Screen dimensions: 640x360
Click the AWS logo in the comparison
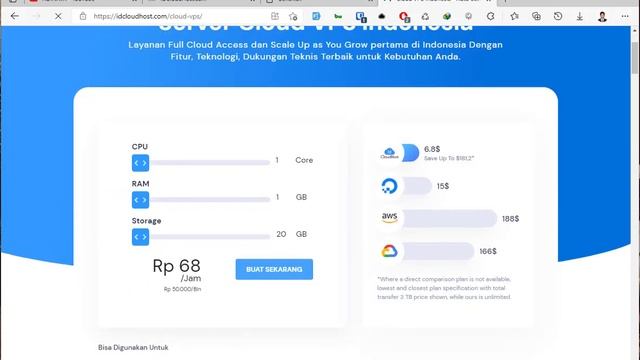pyautogui.click(x=389, y=218)
